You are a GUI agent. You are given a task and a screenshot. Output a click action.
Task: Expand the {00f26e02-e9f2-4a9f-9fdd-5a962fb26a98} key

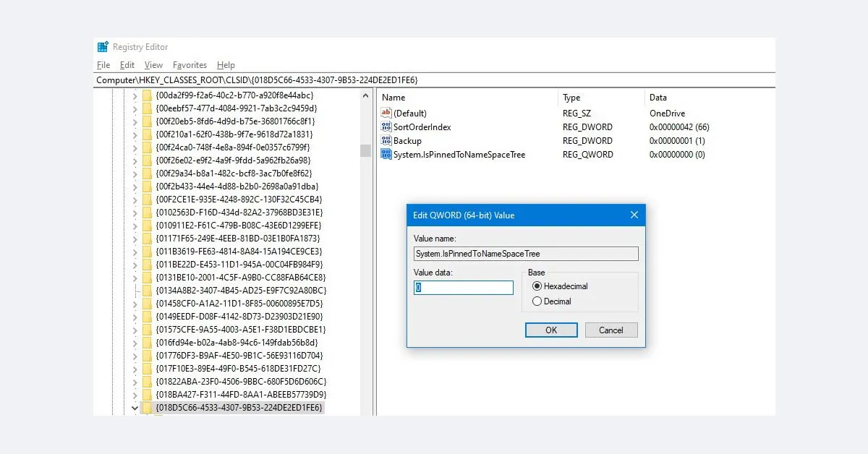pyautogui.click(x=135, y=160)
